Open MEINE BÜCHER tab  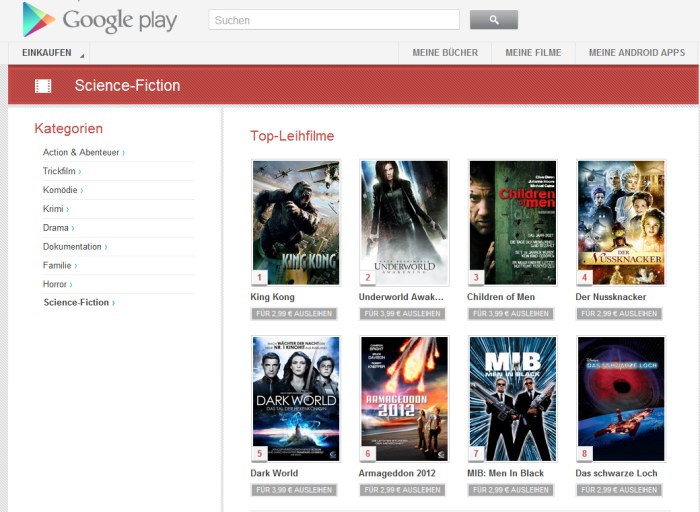[x=445, y=53]
